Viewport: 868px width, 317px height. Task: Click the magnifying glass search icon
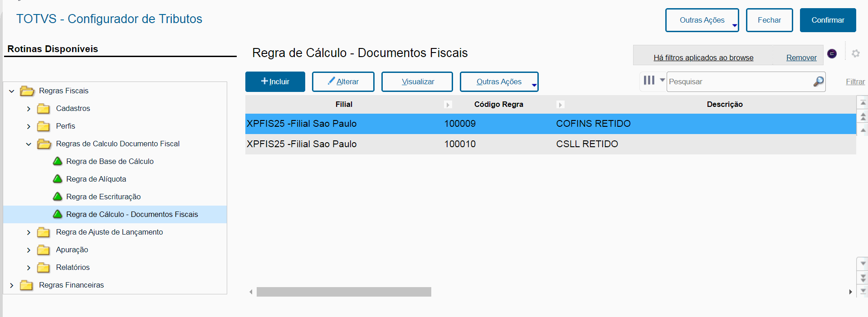point(818,82)
